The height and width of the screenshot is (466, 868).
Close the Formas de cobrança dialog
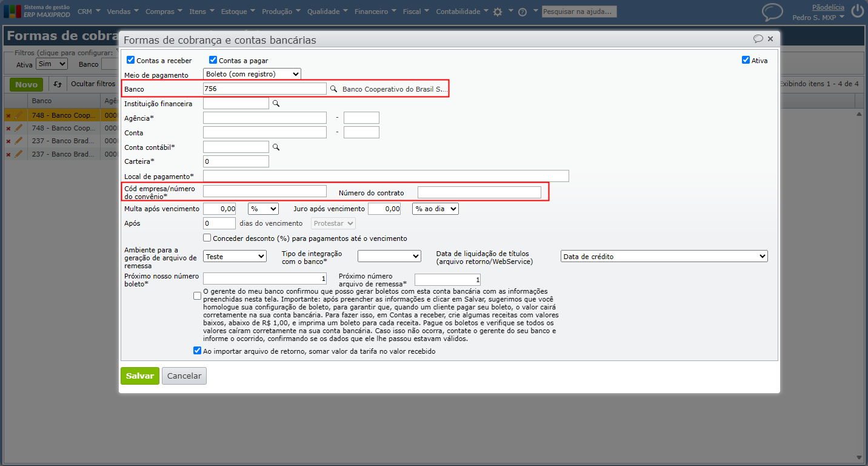(770, 39)
